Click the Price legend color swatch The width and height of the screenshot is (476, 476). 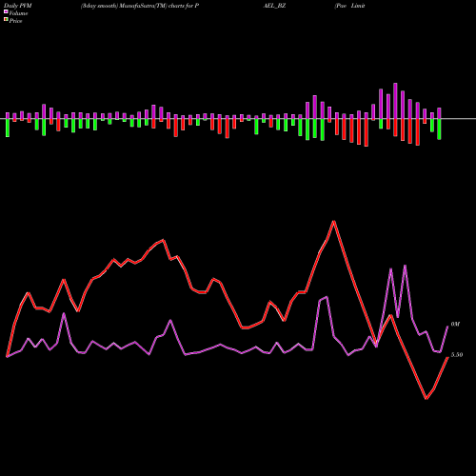pos(6,20)
